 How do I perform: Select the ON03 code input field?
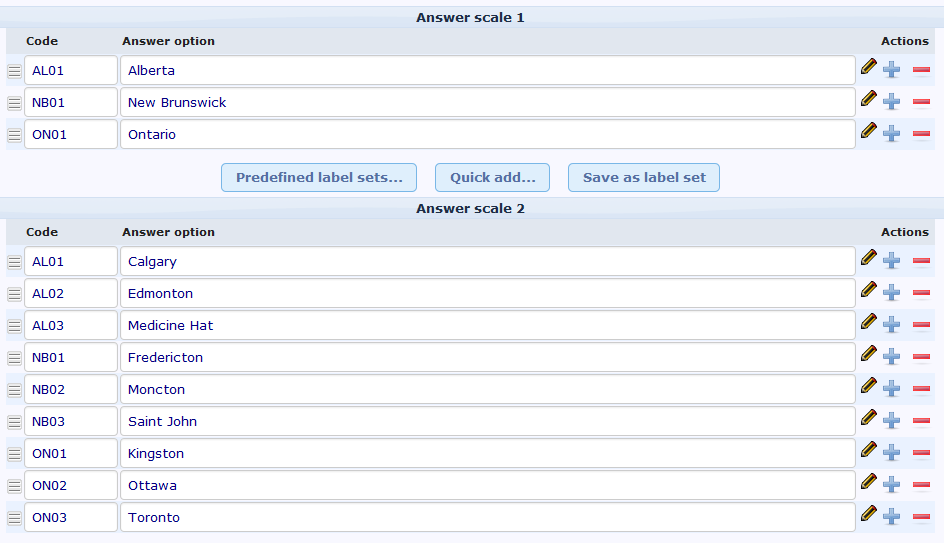70,518
